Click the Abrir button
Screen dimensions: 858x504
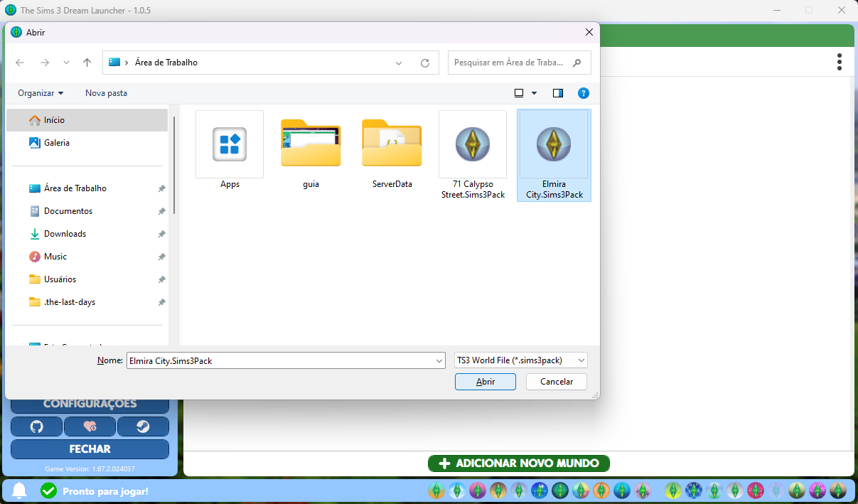(x=486, y=382)
